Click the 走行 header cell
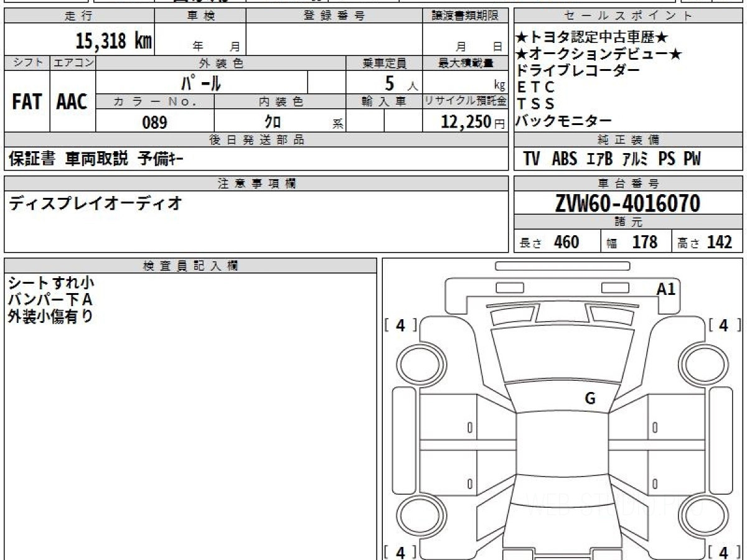Screen dimensions: 747x560 pos(78,16)
